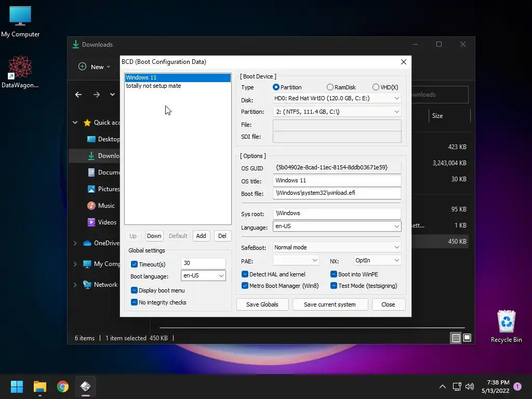Click the Add button

coord(201,236)
